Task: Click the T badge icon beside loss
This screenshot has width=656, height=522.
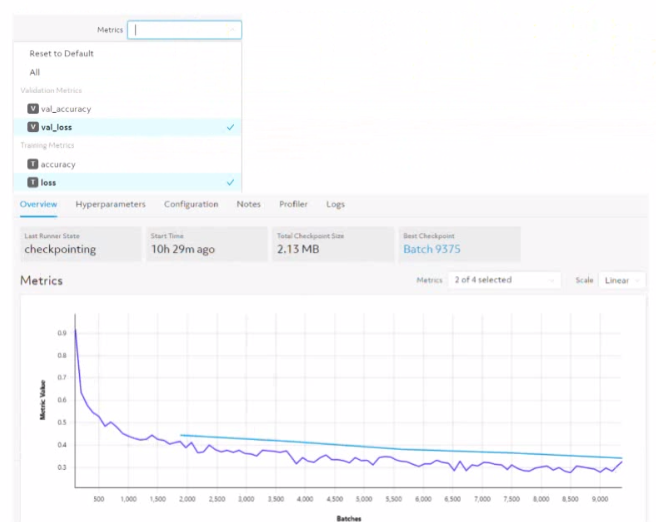Action: tap(33, 182)
